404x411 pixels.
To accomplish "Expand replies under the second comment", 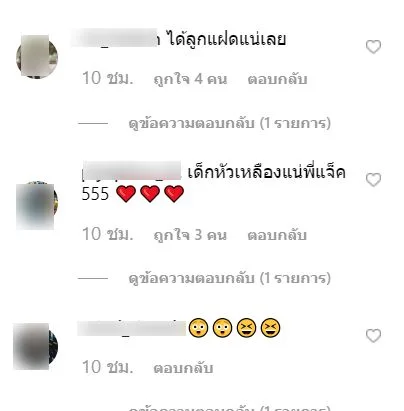I will (x=230, y=278).
